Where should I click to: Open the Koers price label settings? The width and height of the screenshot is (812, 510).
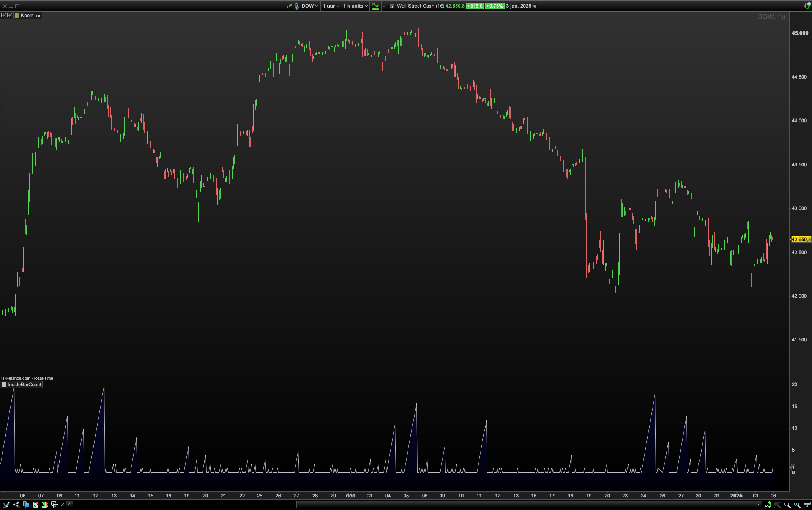click(27, 16)
